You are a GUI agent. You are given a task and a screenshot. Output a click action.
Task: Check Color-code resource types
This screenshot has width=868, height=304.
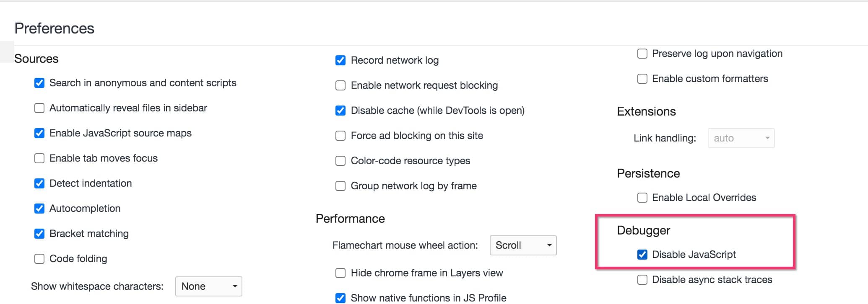click(340, 161)
